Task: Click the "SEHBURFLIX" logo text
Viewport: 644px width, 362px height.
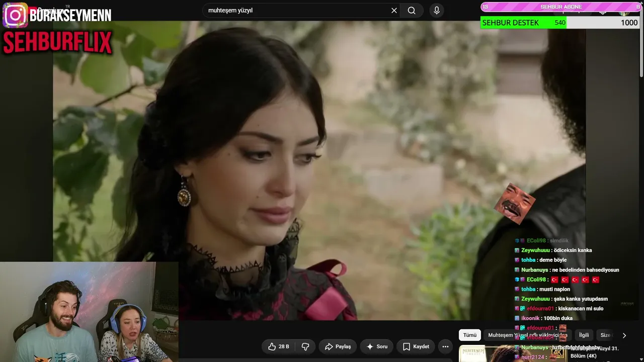Action: [57, 43]
